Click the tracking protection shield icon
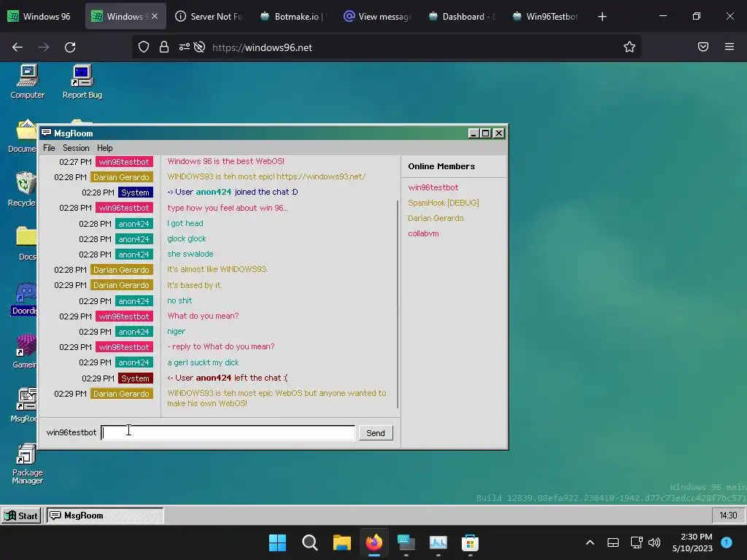 tap(144, 47)
